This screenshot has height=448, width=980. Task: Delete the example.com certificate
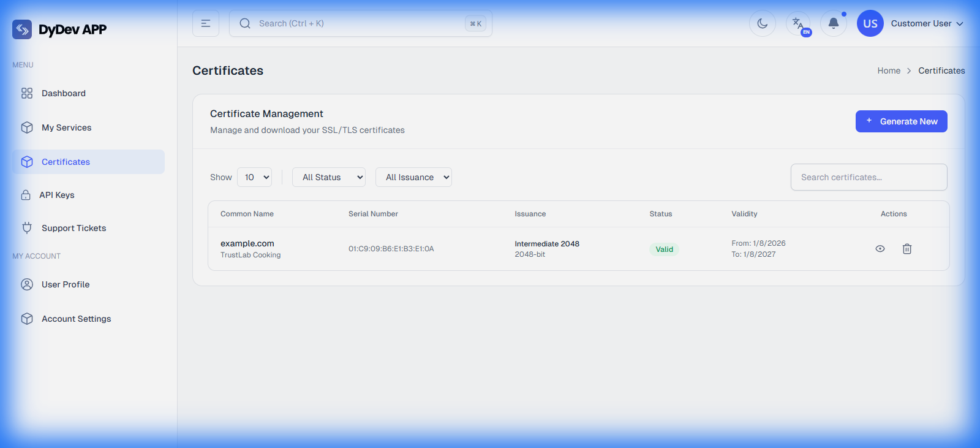tap(907, 249)
